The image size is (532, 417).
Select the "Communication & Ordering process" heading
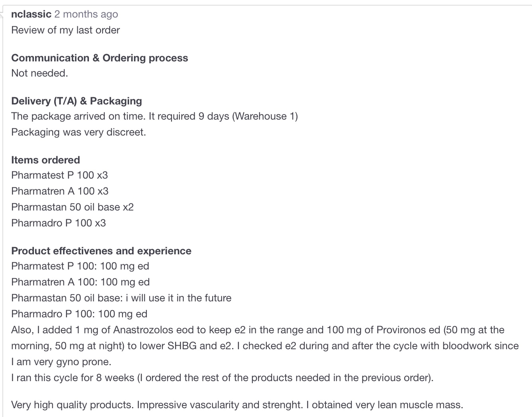99,58
